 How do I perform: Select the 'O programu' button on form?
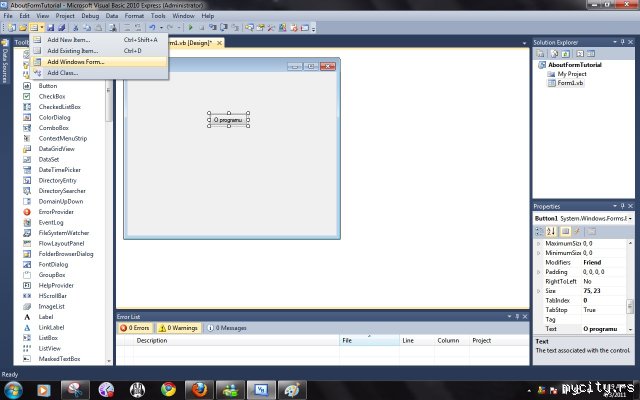coord(229,120)
